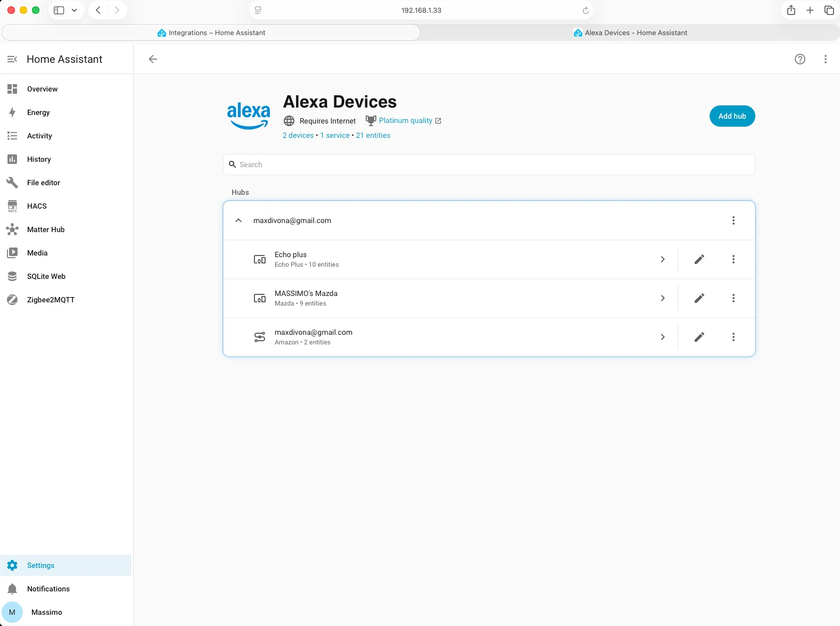Go back with the arrow icon
Viewport: 840px width, 626px height.
pos(153,59)
